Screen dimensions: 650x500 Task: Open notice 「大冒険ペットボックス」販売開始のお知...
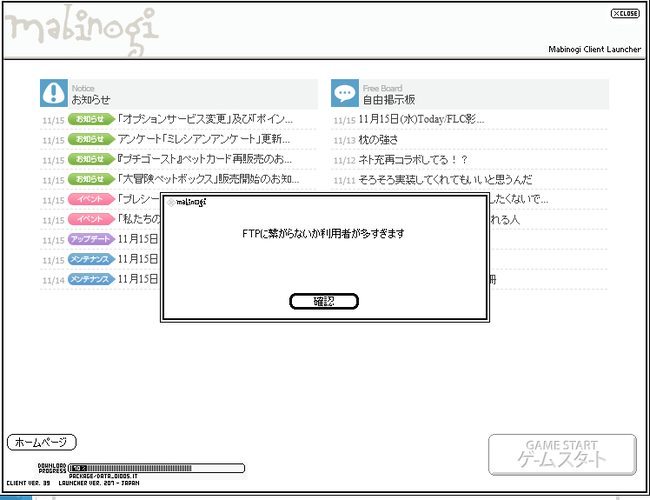tap(208, 179)
